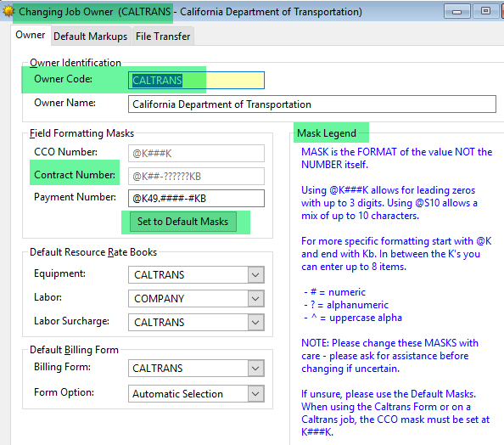The image size is (504, 445).
Task: Minimize the Changing Job Owner window
Action: [456, 12]
